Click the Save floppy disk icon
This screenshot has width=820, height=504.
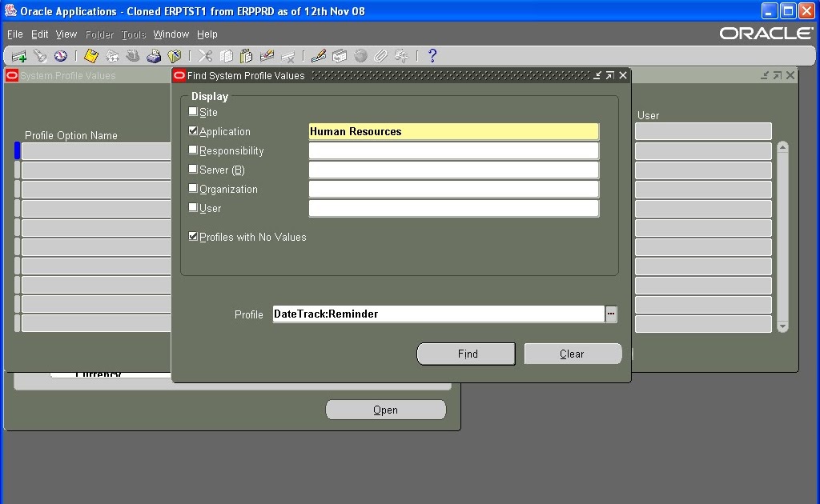[x=91, y=56]
